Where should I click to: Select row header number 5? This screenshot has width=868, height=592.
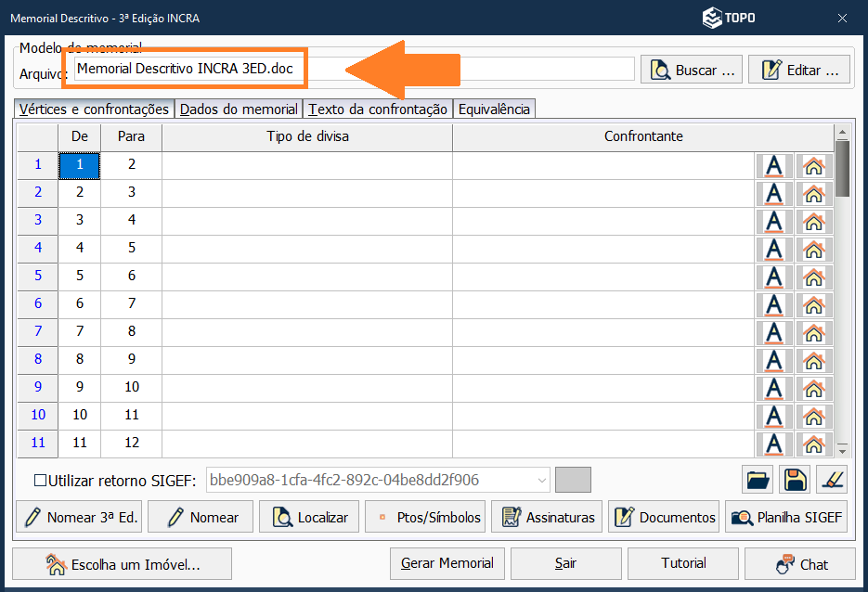click(x=38, y=277)
